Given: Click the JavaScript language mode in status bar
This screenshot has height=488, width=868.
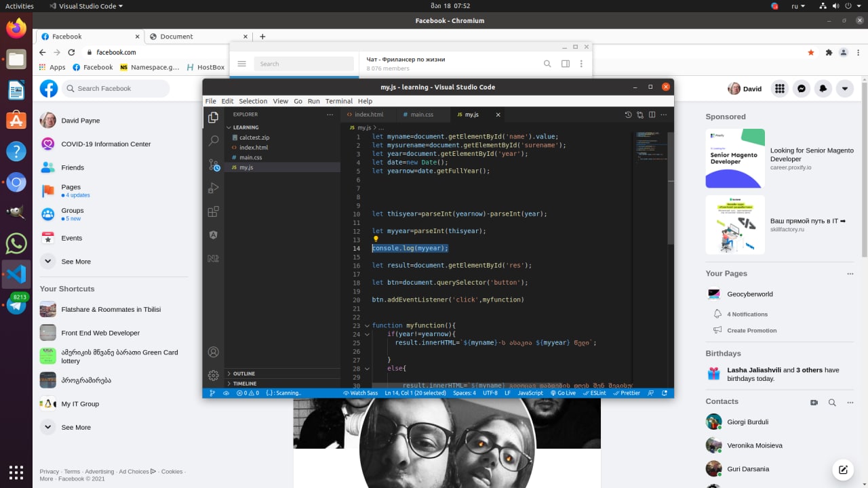Looking at the screenshot, I should point(530,393).
